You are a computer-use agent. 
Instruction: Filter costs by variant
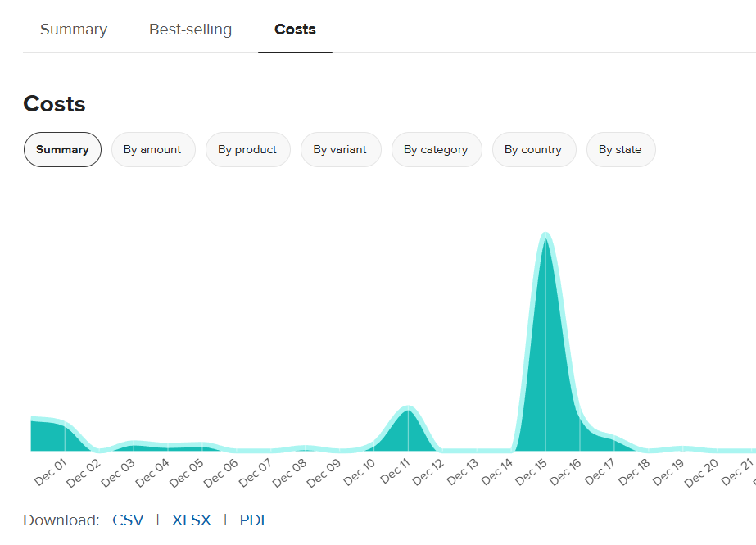click(341, 149)
